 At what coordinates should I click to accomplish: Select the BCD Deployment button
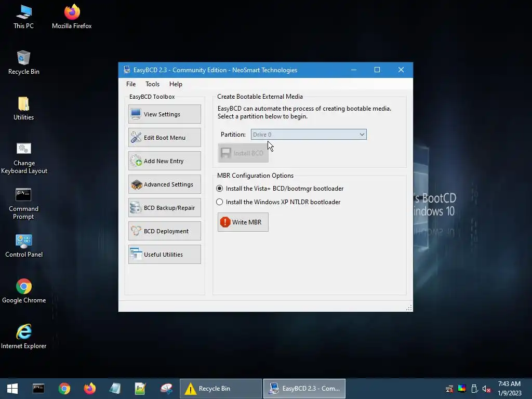[165, 231]
